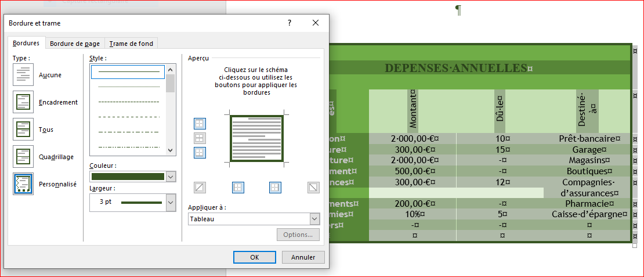Click the inside horizontal border button

[200, 138]
